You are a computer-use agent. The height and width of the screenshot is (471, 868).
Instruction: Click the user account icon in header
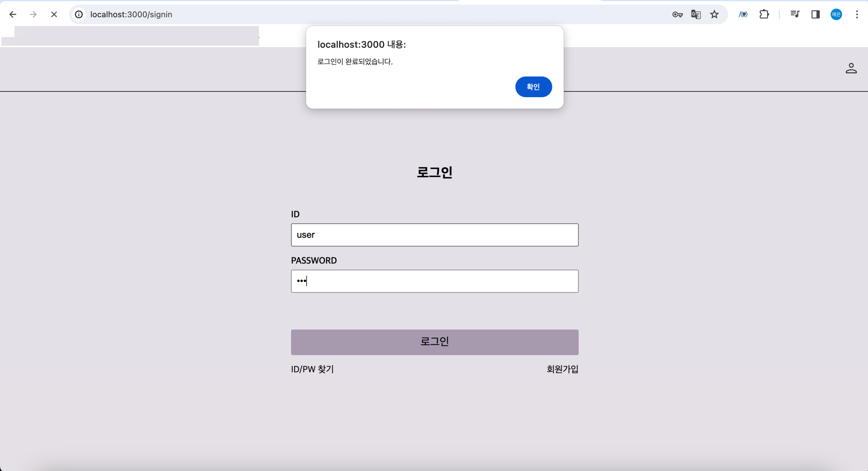851,68
